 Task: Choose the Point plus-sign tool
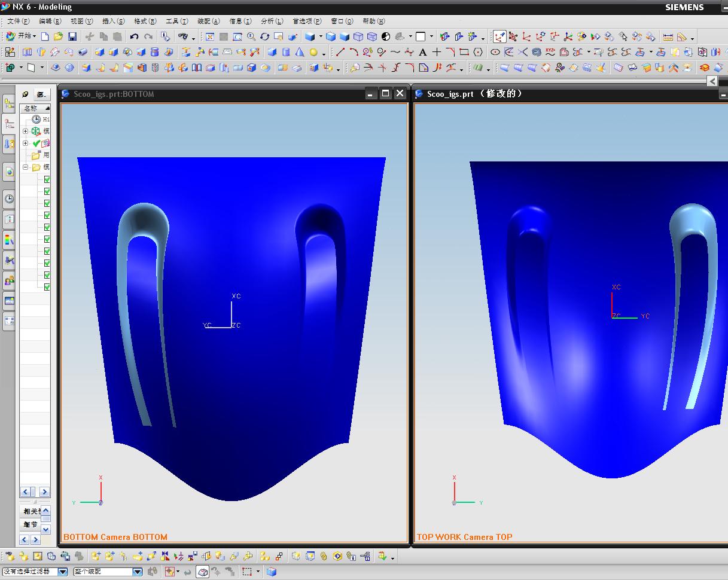(437, 52)
